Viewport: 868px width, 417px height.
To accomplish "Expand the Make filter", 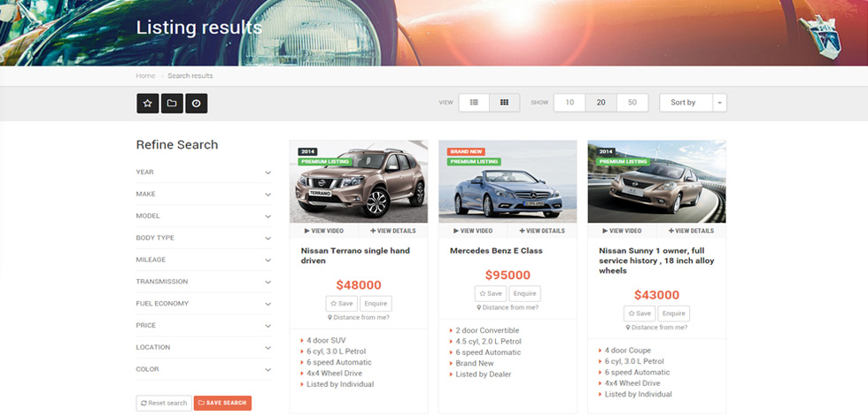I will point(204,194).
